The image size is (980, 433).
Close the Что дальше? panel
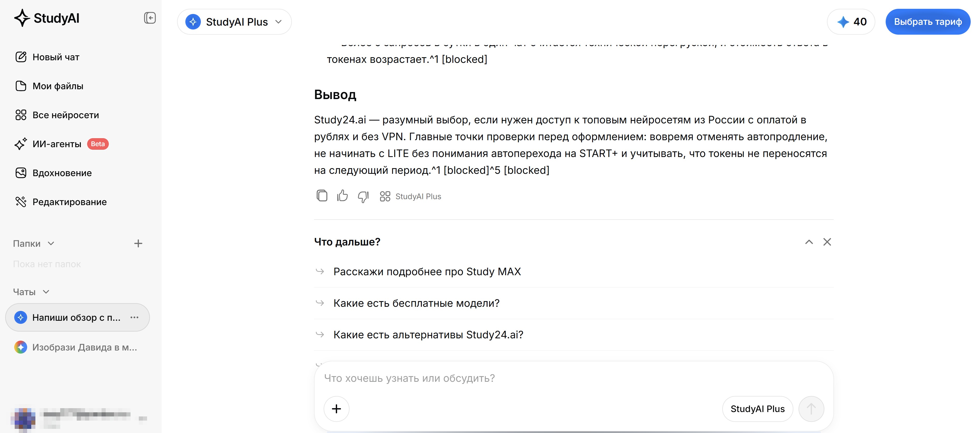tap(827, 242)
